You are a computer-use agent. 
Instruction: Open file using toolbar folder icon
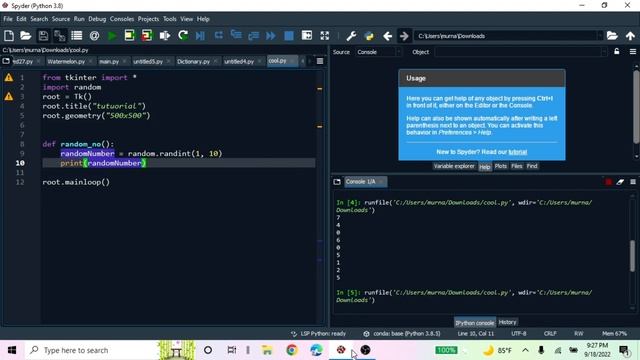click(26, 36)
